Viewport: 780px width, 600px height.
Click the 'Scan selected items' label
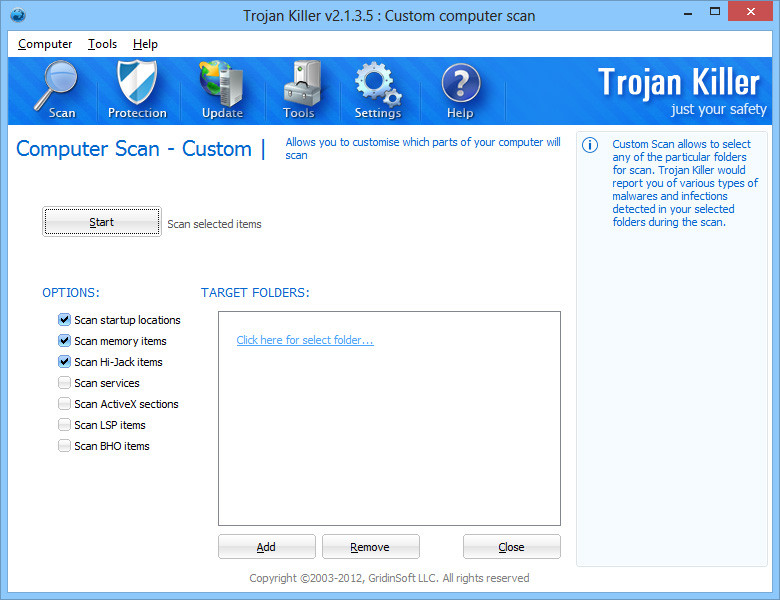[214, 224]
